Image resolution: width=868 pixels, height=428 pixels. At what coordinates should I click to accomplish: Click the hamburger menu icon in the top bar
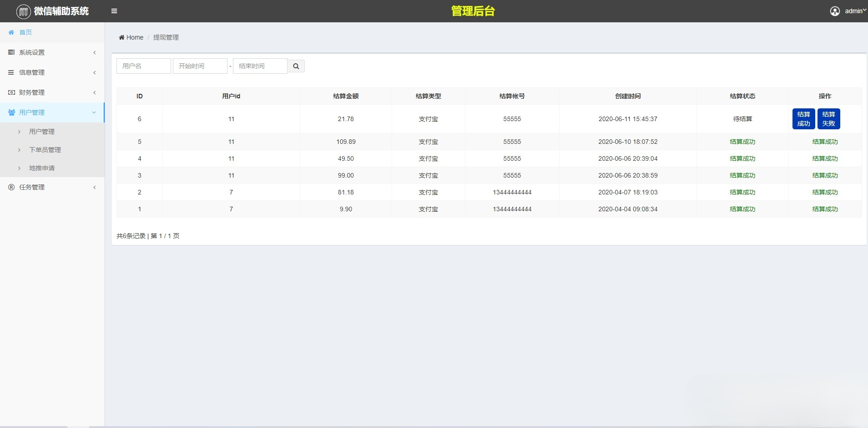(x=114, y=10)
